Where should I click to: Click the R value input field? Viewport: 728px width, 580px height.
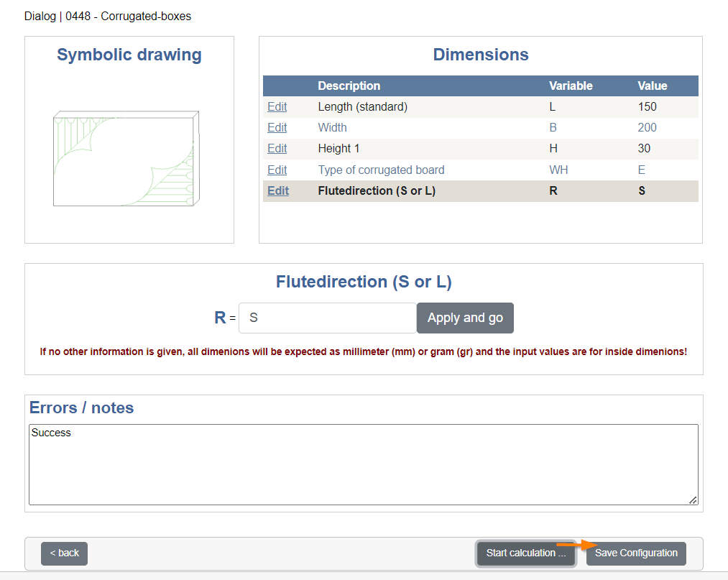point(327,318)
